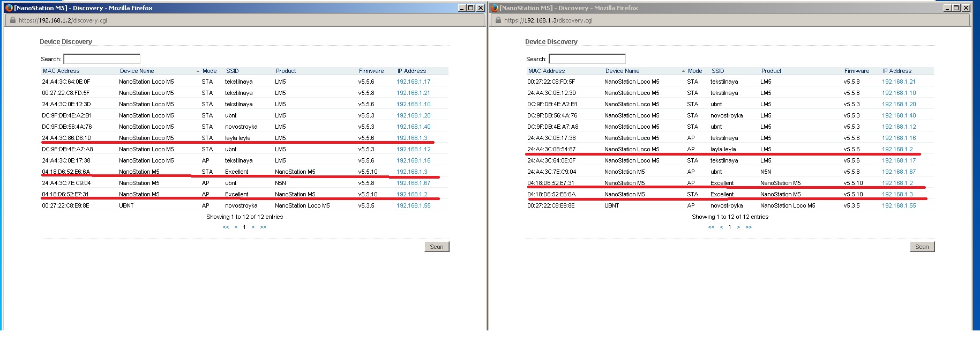Sort by IP Address in the left table
980x361 pixels.
coord(412,71)
